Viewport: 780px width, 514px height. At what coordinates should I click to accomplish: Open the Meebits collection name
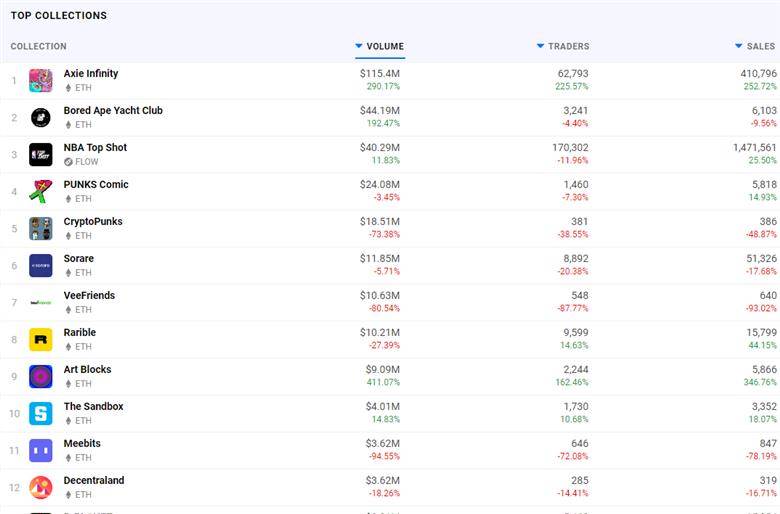click(82, 443)
